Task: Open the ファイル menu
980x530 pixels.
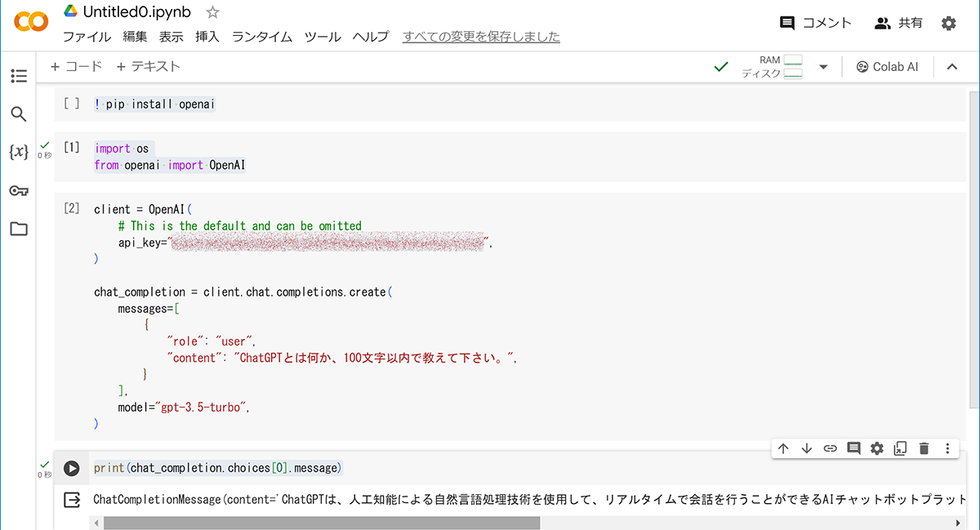Action: pos(87,37)
